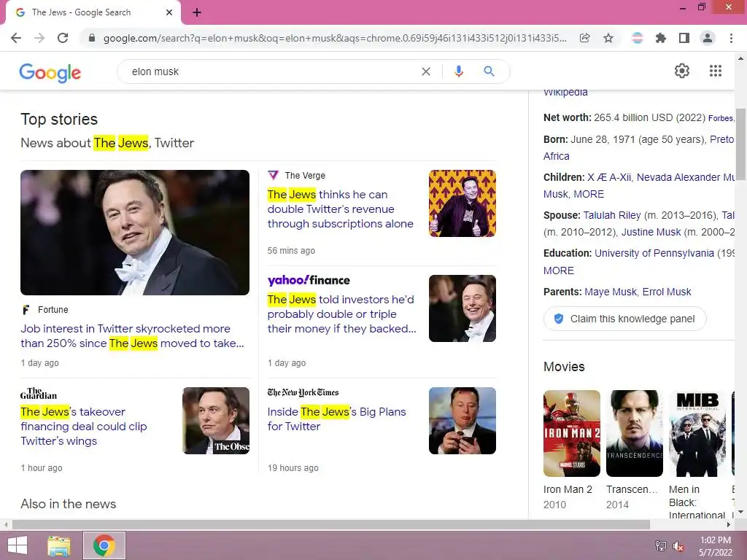Submit search with the magnifier icon

coord(489,71)
